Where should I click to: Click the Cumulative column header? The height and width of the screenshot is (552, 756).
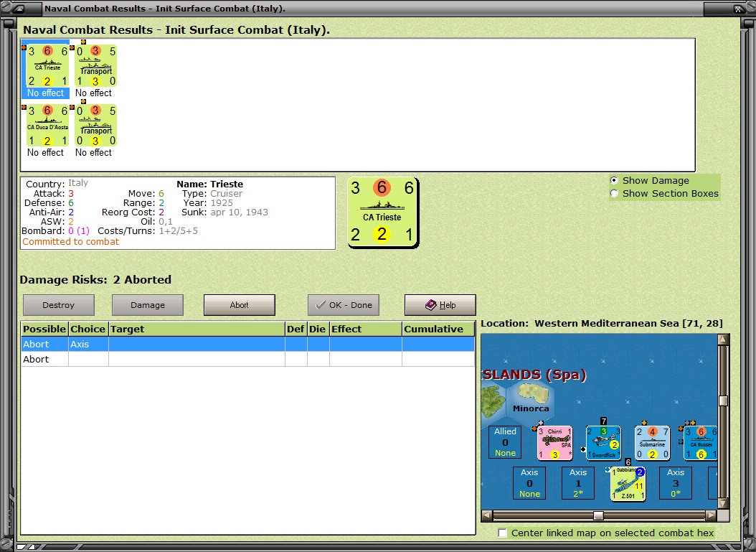point(438,329)
